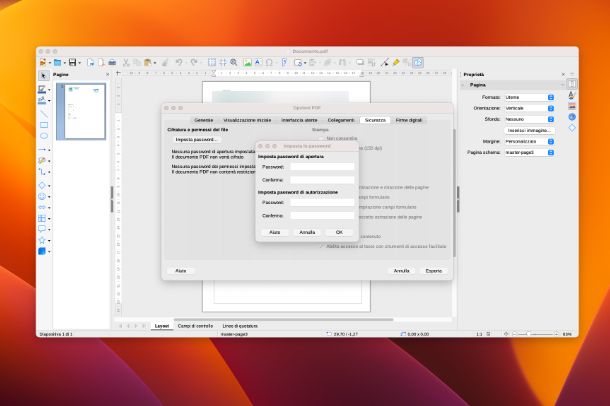This screenshot has height=406, width=610.
Task: Select the Star shapes tool
Action: [x=42, y=240]
